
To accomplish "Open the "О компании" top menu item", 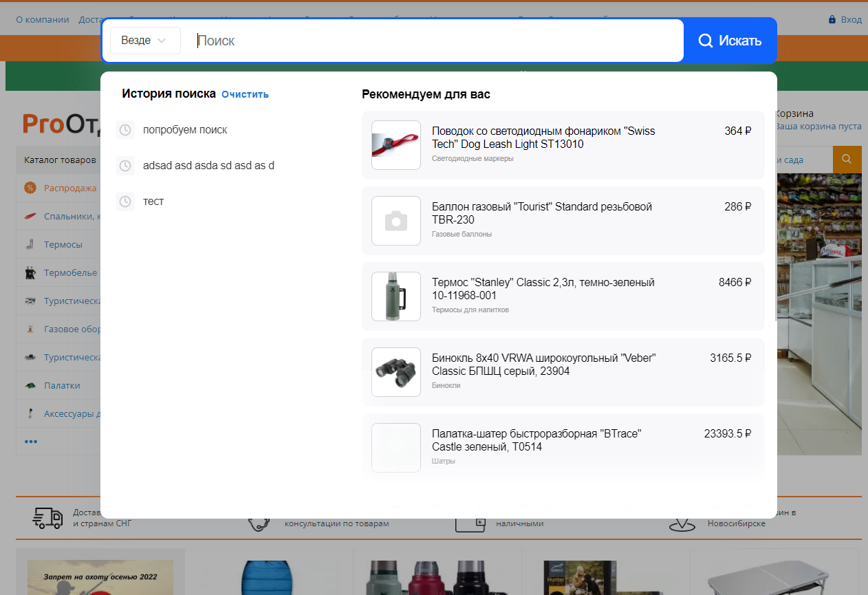I will (x=43, y=20).
